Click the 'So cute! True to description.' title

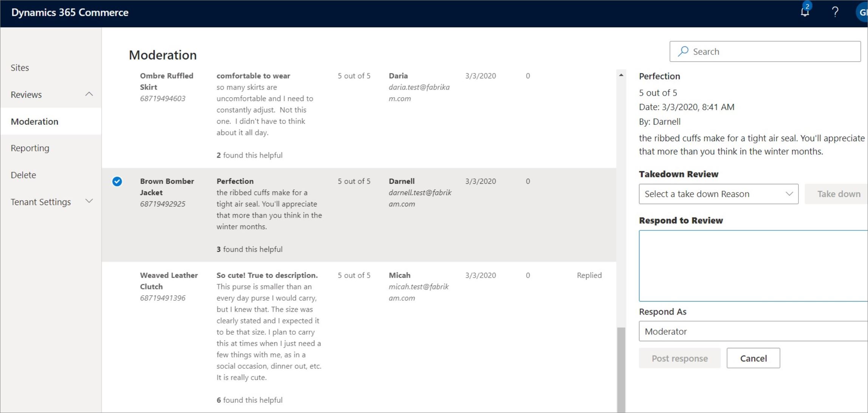[267, 275]
